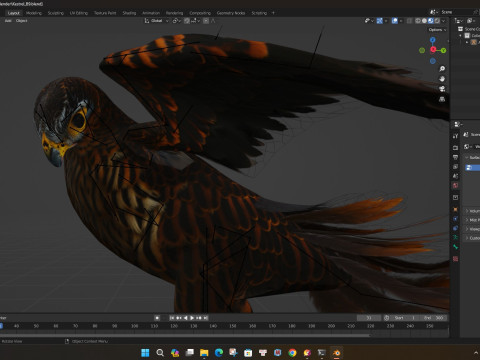Jump to the timeline end frame
Screen dimensions: 480x360
tap(206, 318)
